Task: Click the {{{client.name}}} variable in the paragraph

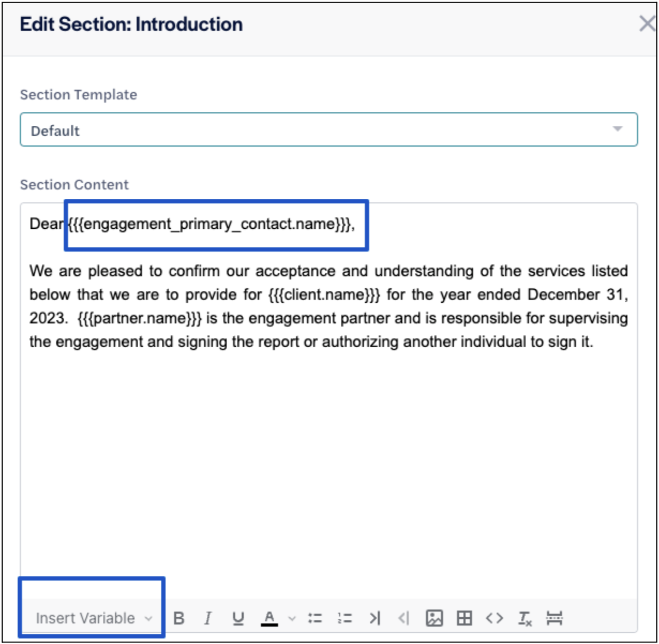Action: [325, 295]
